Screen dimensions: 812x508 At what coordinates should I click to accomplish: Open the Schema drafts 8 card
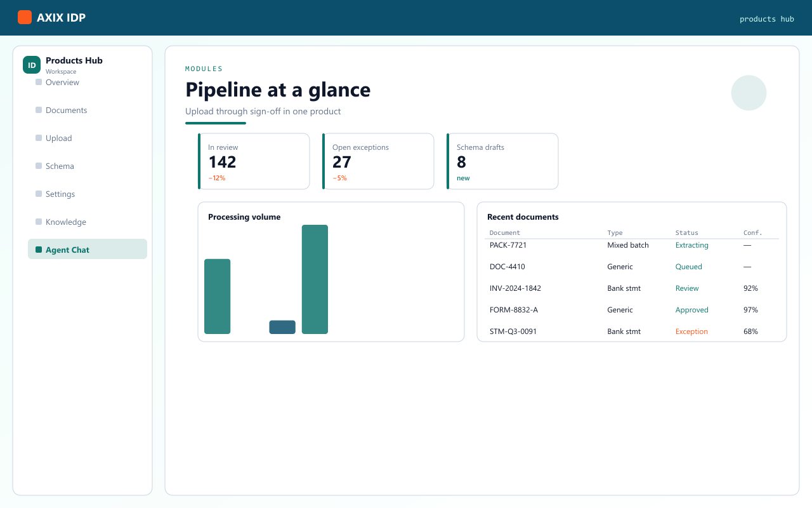point(502,161)
